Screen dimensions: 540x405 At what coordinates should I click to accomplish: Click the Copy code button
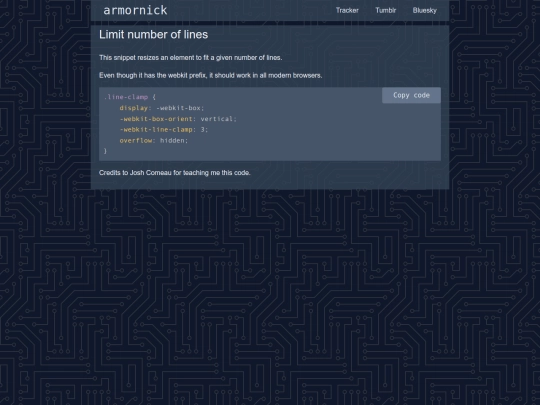[411, 95]
